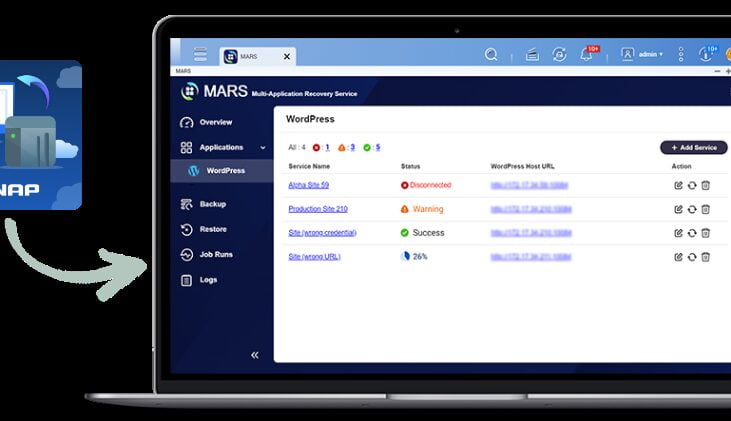Refresh the Alpha Site 59 connection
The height and width of the screenshot is (421, 731).
pos(692,186)
